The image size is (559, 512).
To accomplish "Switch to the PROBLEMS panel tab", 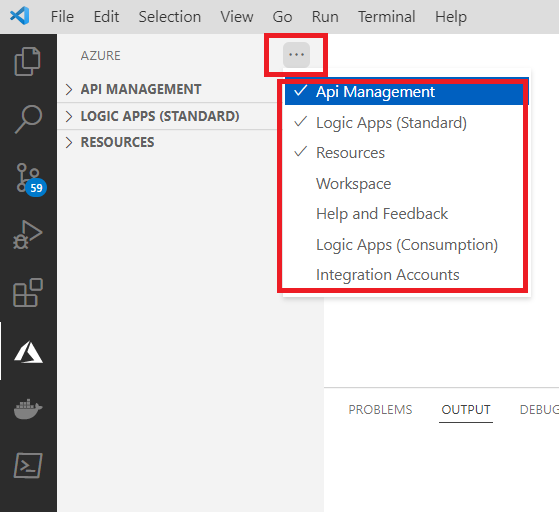I will coord(380,410).
